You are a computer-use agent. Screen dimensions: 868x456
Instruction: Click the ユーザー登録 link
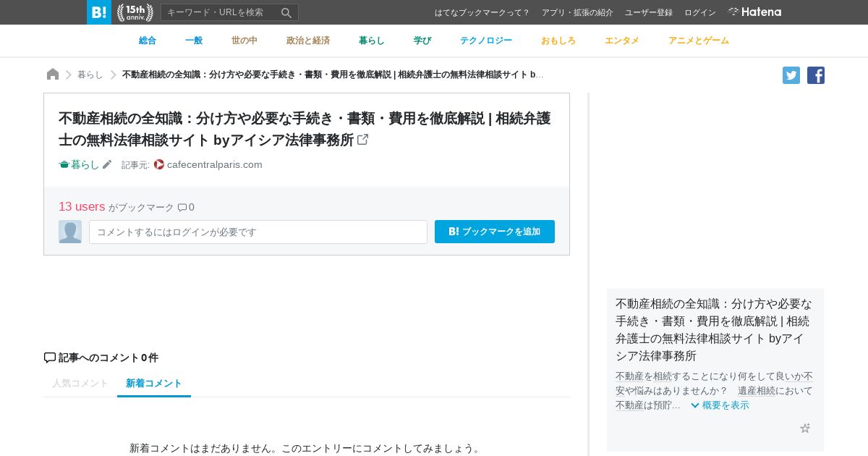(649, 12)
